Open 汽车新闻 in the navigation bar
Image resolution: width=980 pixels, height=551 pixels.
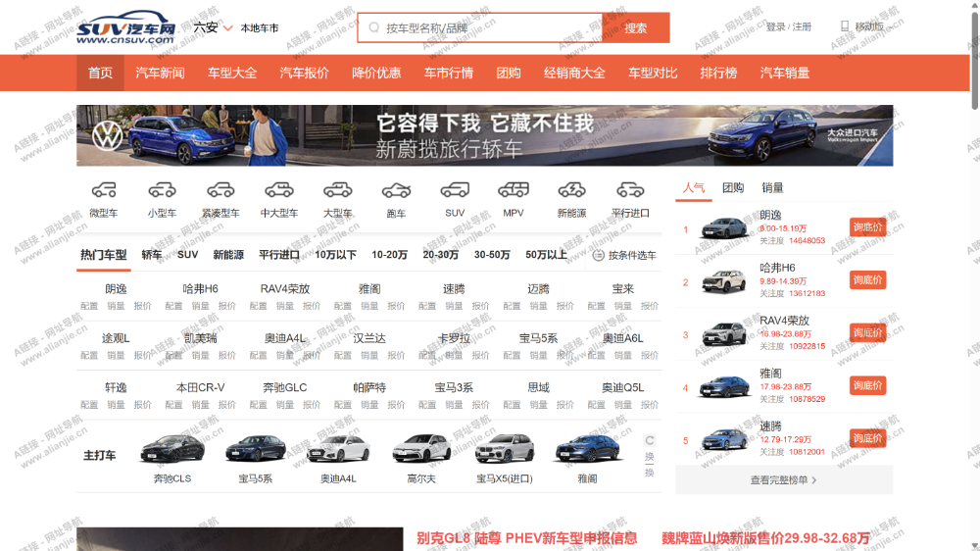[160, 74]
